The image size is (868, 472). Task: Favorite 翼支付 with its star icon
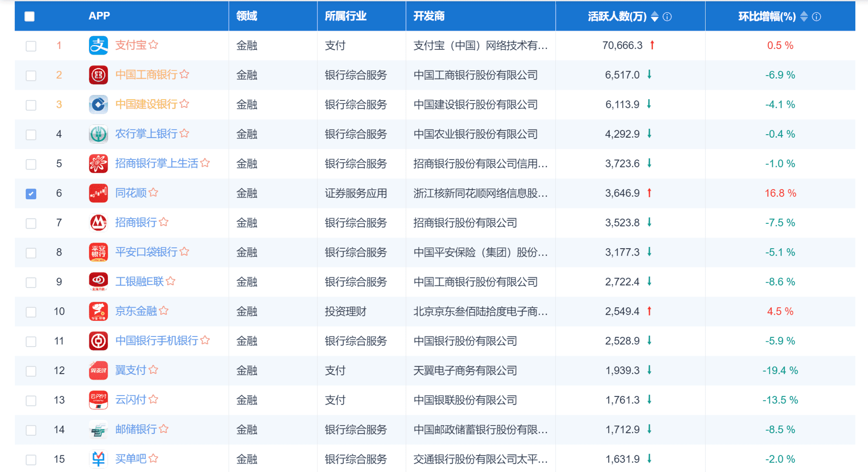153,370
